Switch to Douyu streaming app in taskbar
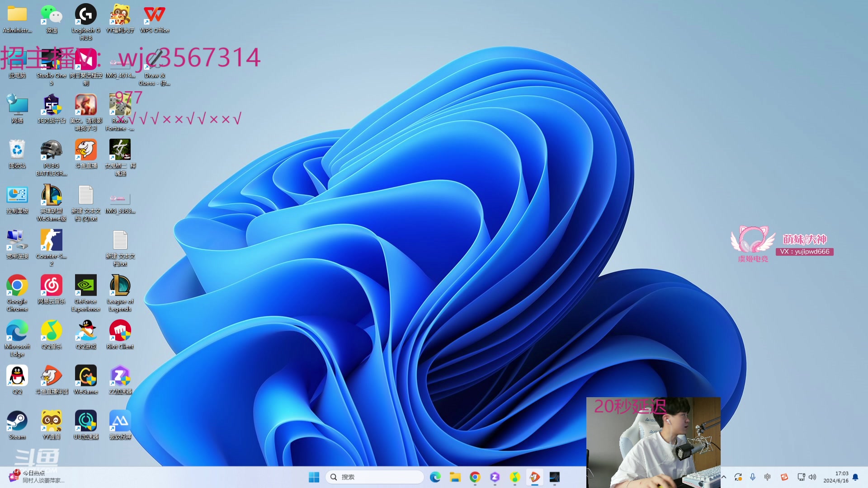This screenshot has width=868, height=488. coord(535,477)
